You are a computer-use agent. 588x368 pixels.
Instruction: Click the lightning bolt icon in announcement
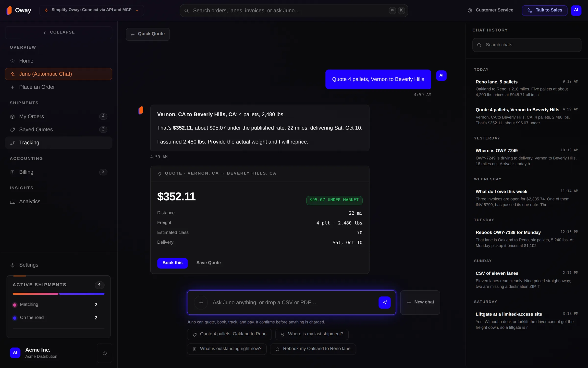coord(46,10)
